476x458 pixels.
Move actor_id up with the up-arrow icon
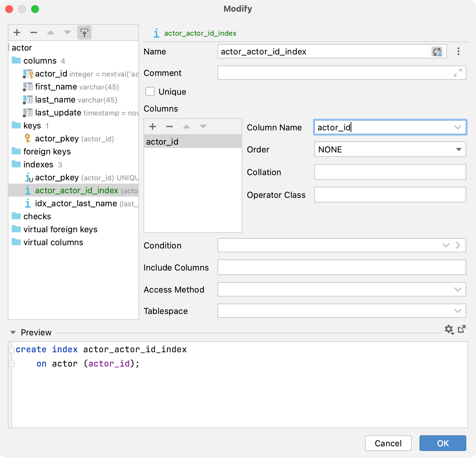point(186,126)
